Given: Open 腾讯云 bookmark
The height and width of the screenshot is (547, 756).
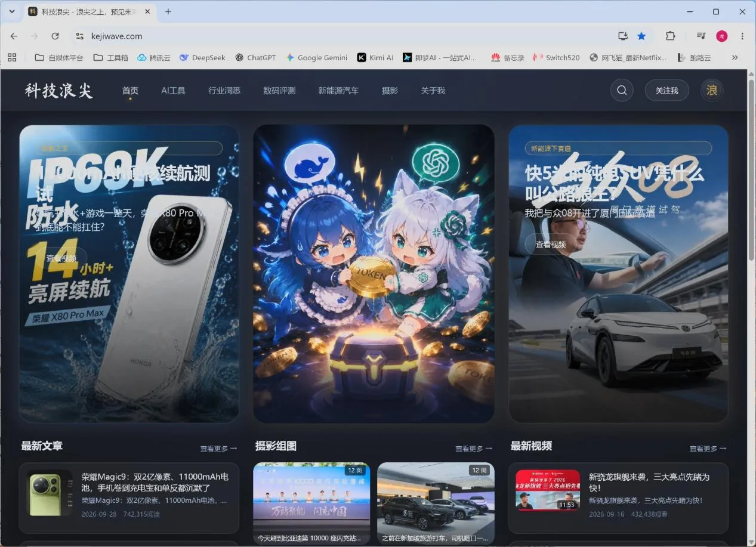Looking at the screenshot, I should click(x=154, y=57).
